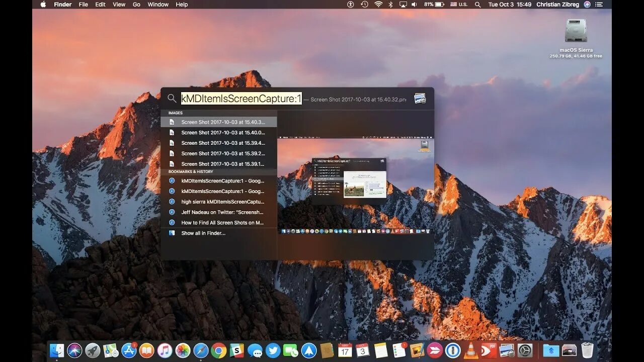Select result Screen Shot 2017-10-03 at 15.39.2...
Image resolution: width=644 pixels, height=362 pixels.
click(x=219, y=153)
